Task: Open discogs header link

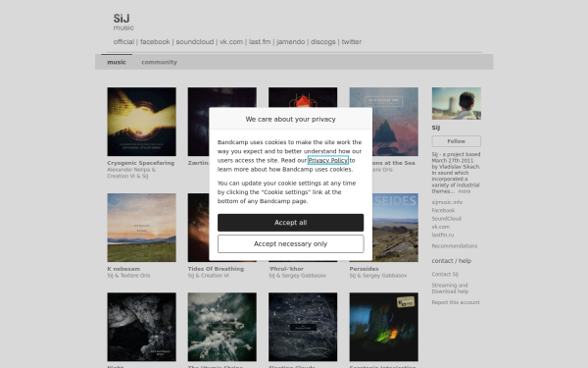Action: [x=322, y=41]
